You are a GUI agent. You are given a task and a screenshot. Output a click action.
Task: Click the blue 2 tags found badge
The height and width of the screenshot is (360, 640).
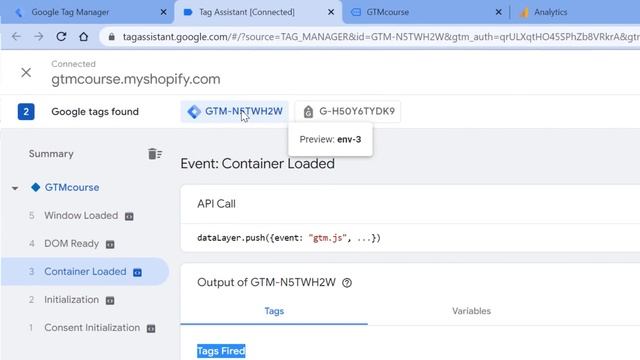tap(26, 112)
